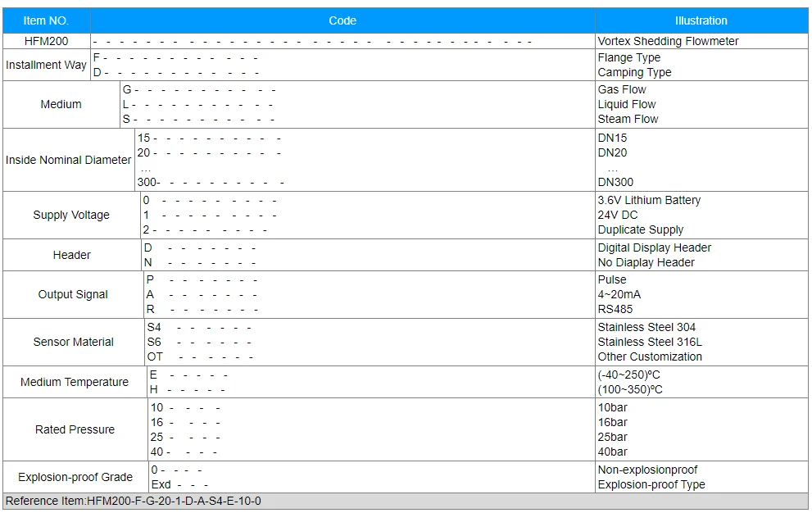Click 'Non-explosionproof' illustration text

tap(647, 470)
